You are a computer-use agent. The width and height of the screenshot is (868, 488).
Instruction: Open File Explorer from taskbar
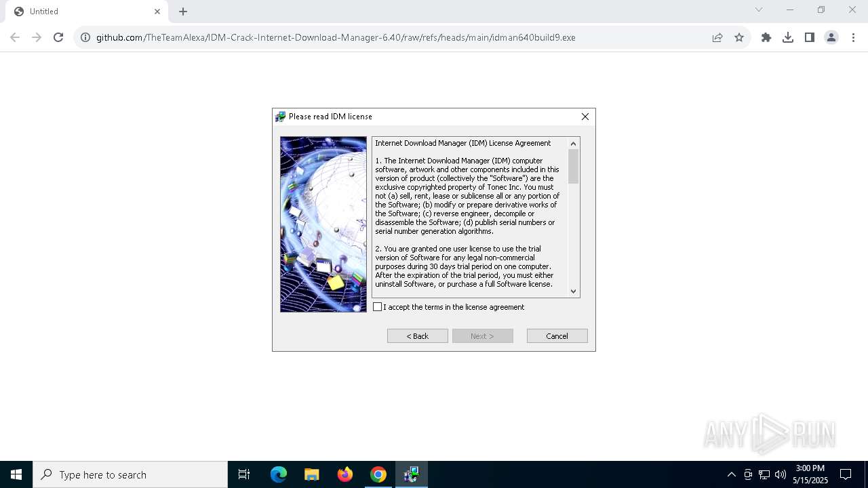tap(312, 474)
